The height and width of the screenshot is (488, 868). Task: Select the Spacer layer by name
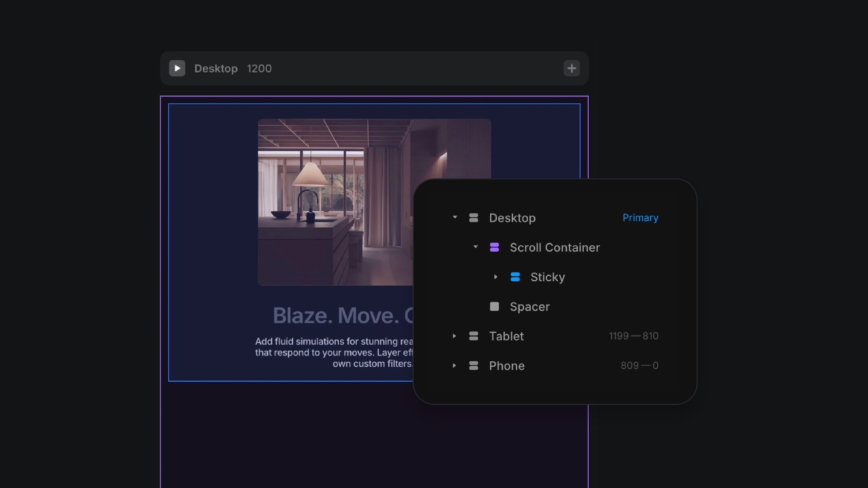point(529,306)
